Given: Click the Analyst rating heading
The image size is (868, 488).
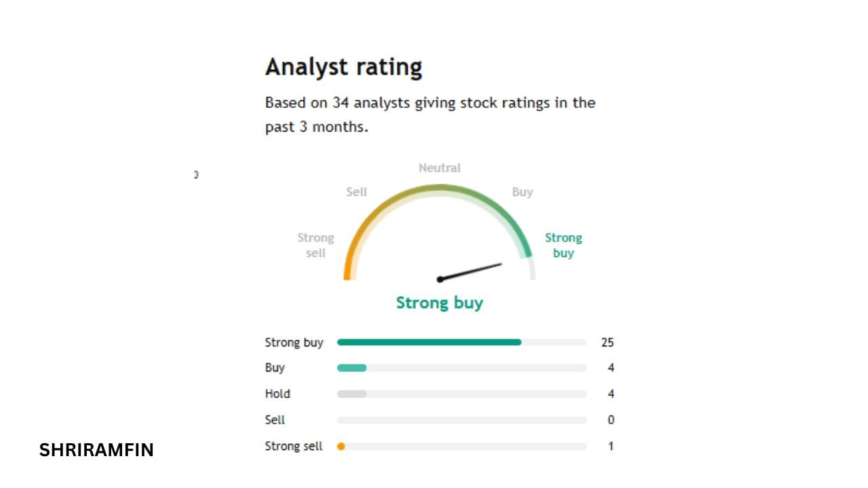Looking at the screenshot, I should click(343, 67).
